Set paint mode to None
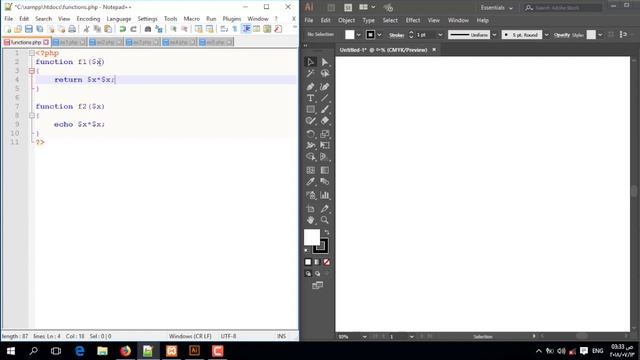Image resolution: width=640 pixels, height=360 pixels. click(327, 262)
